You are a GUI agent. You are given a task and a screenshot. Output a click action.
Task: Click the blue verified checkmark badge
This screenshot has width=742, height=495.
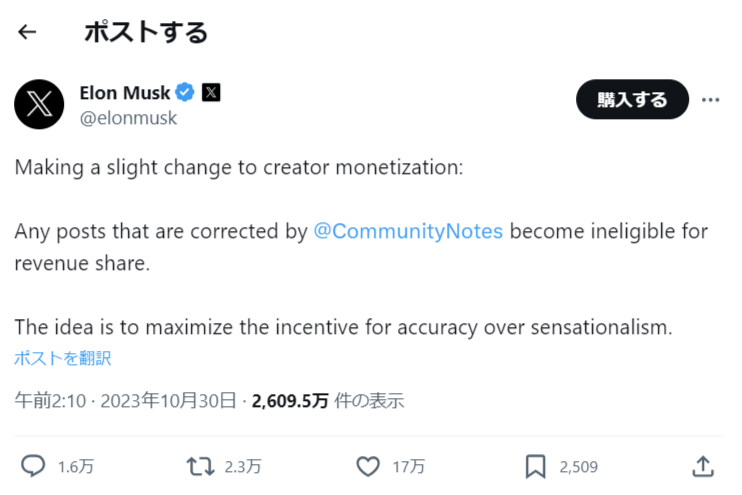(x=186, y=93)
